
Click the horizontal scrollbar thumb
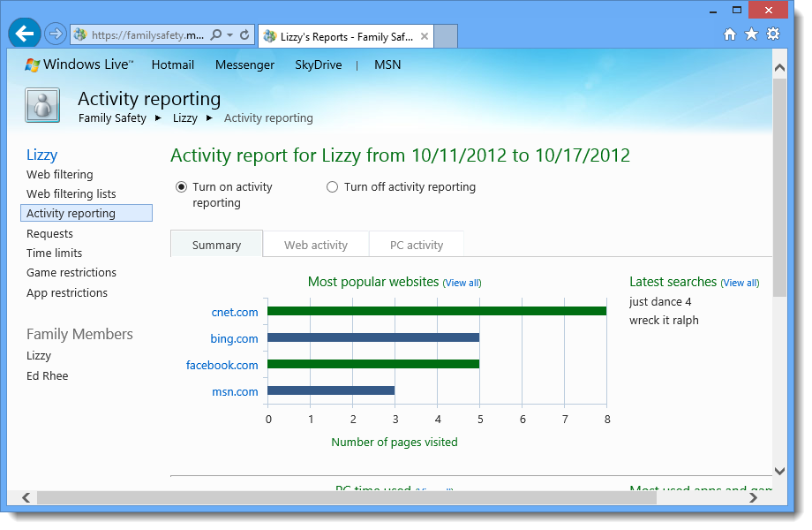347,498
